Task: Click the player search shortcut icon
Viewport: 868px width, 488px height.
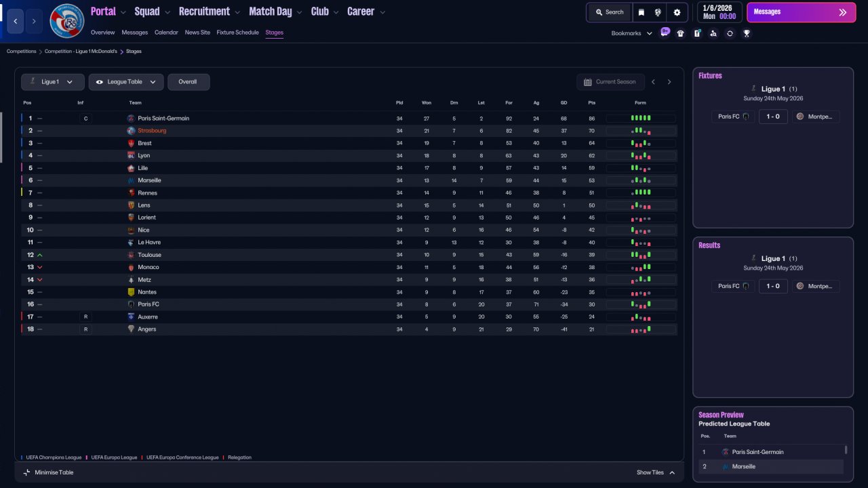Action: [713, 33]
